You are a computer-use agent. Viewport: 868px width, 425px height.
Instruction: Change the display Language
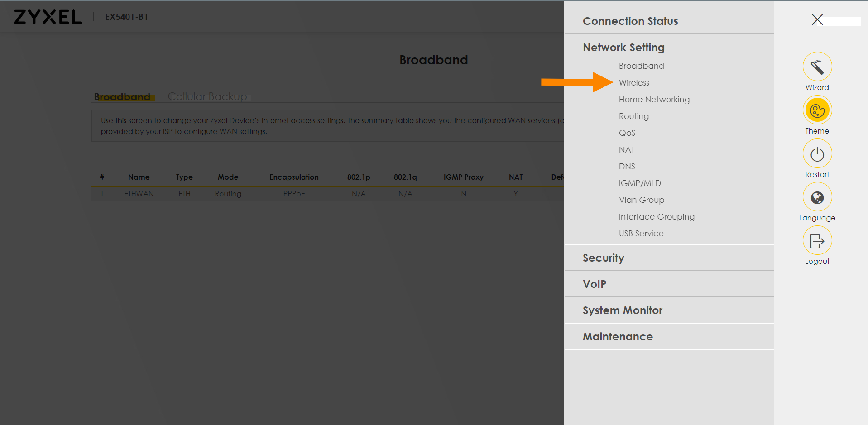point(817,197)
